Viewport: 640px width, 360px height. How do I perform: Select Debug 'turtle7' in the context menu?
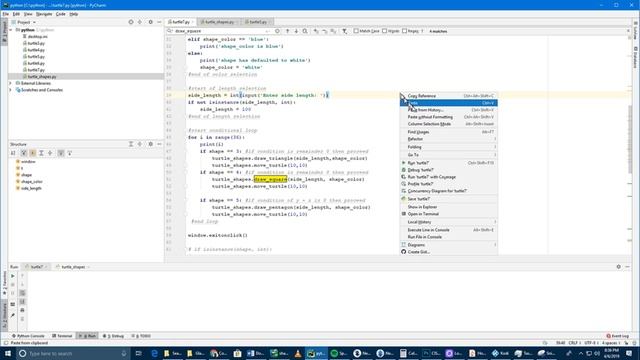tap(449, 170)
